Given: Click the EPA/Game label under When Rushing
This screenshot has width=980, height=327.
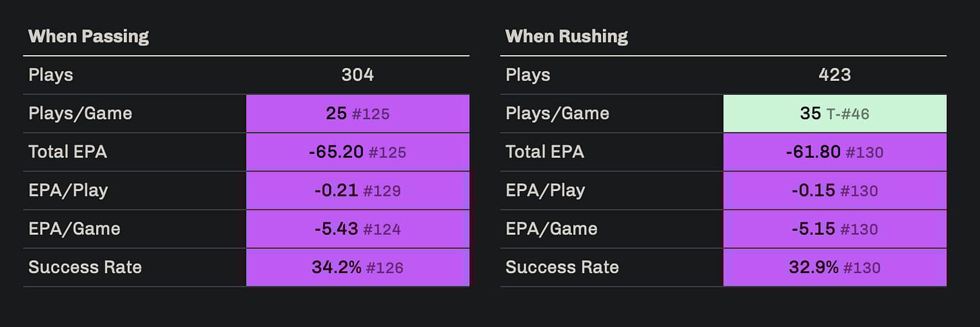Looking at the screenshot, I should [x=551, y=229].
